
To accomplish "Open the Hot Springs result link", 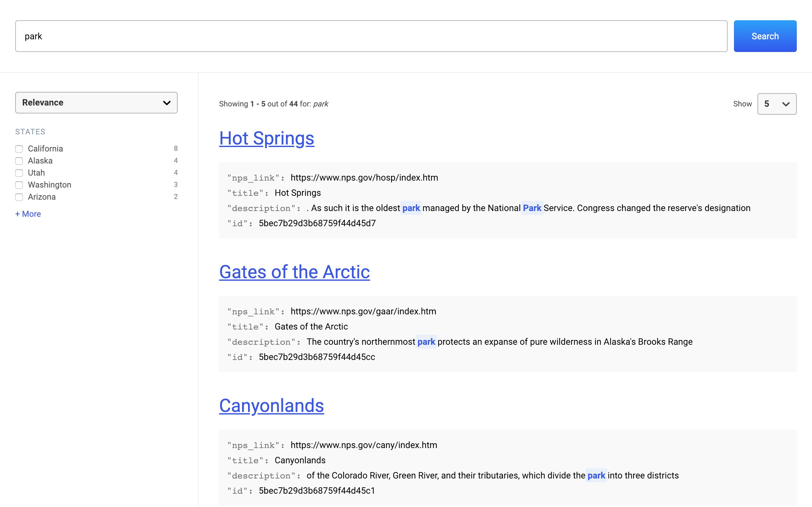I will pos(266,138).
